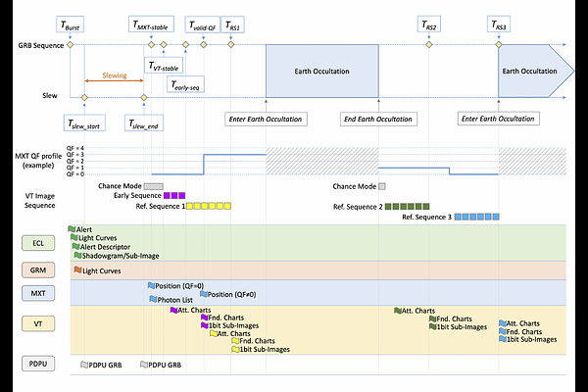This screenshot has width=588, height=392.
Task: Click the T_slew_start label box
Action: (84, 122)
